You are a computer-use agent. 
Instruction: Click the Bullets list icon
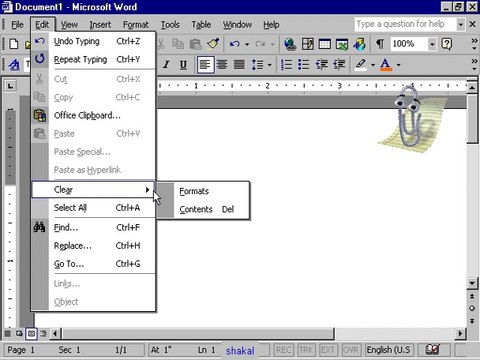(304, 65)
